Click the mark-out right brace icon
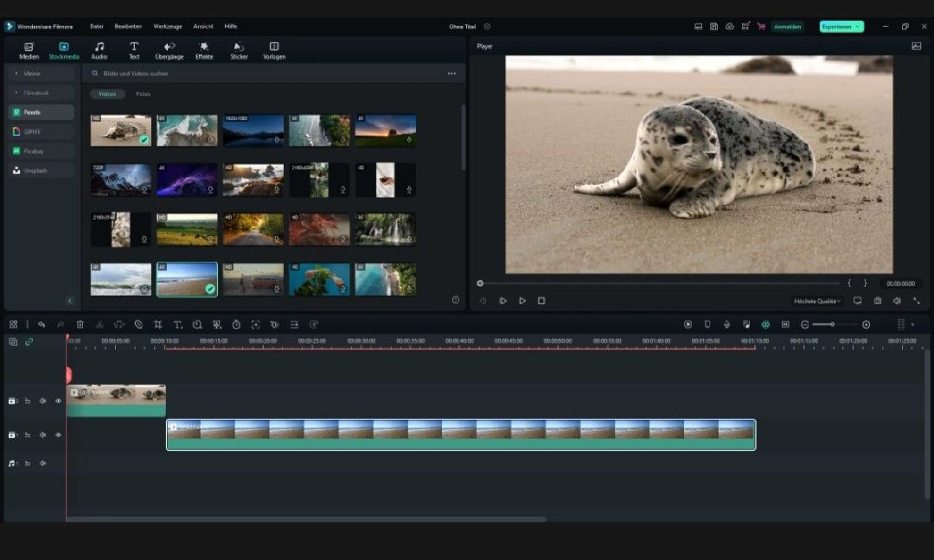This screenshot has height=560, width=934. (x=866, y=283)
